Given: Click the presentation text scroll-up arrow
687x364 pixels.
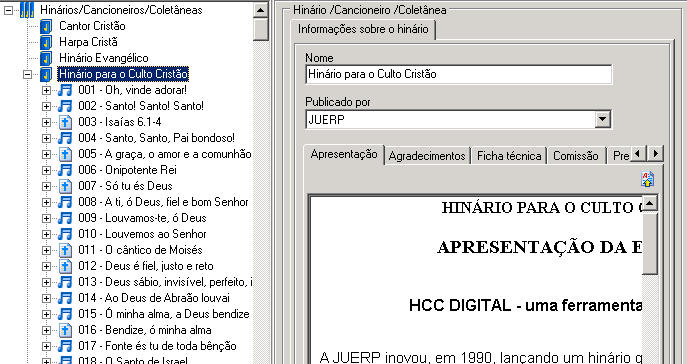Looking at the screenshot, I should pyautogui.click(x=650, y=203).
